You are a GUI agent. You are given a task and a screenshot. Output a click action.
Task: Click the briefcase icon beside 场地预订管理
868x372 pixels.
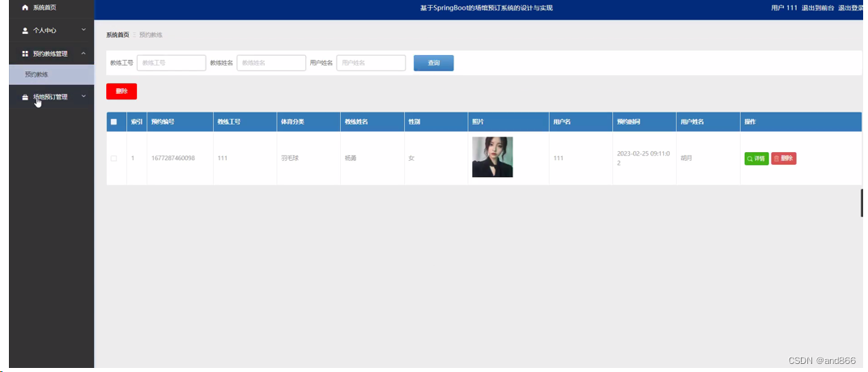[x=25, y=97]
